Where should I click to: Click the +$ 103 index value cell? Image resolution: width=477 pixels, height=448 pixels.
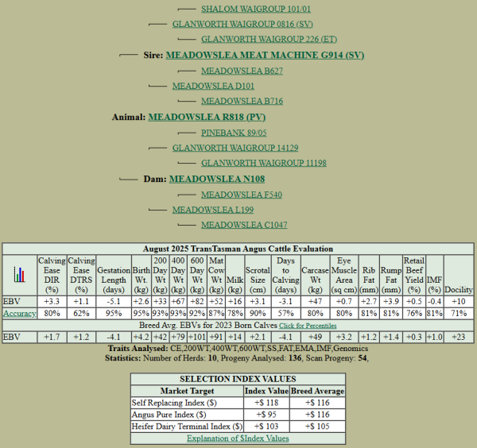266,427
